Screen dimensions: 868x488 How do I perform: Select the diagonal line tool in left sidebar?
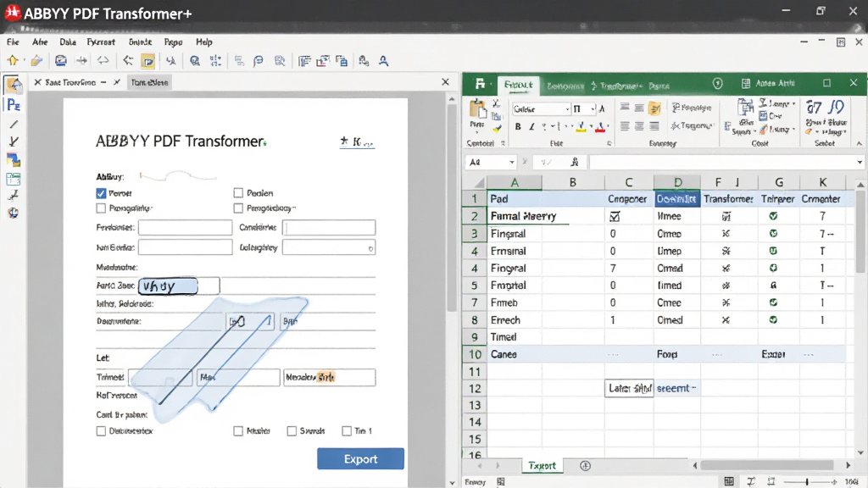point(14,125)
